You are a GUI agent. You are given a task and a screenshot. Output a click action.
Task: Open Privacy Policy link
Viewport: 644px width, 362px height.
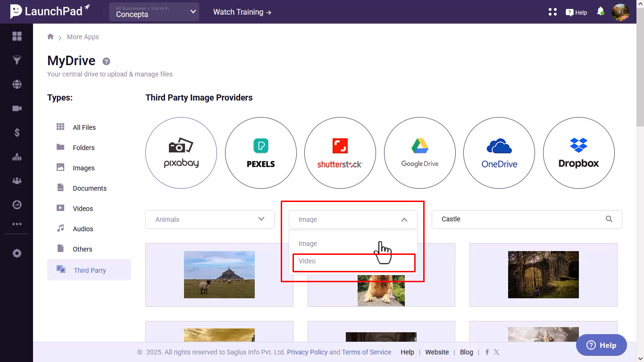(307, 352)
